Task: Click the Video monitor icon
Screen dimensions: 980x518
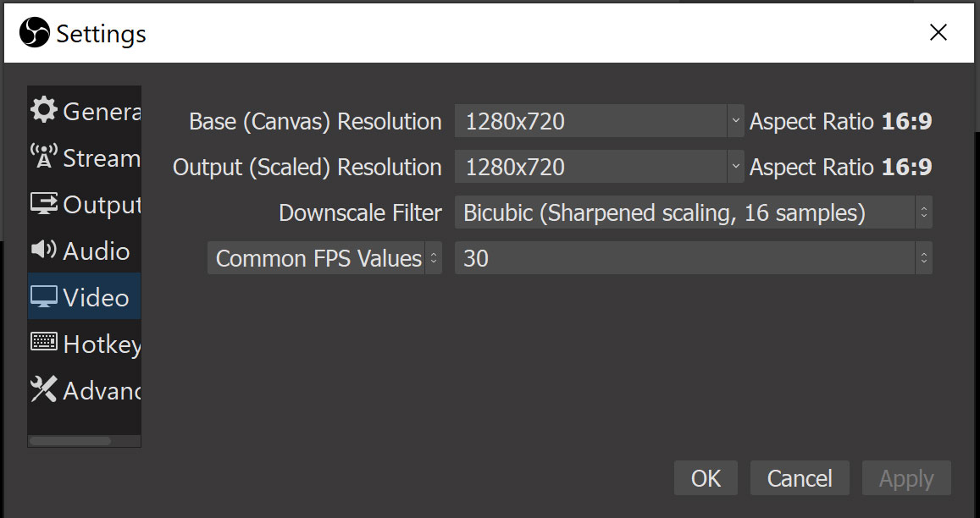Action: click(x=44, y=297)
